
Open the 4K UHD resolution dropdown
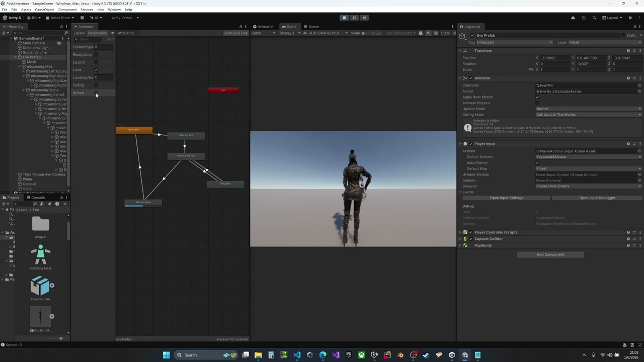(326, 33)
